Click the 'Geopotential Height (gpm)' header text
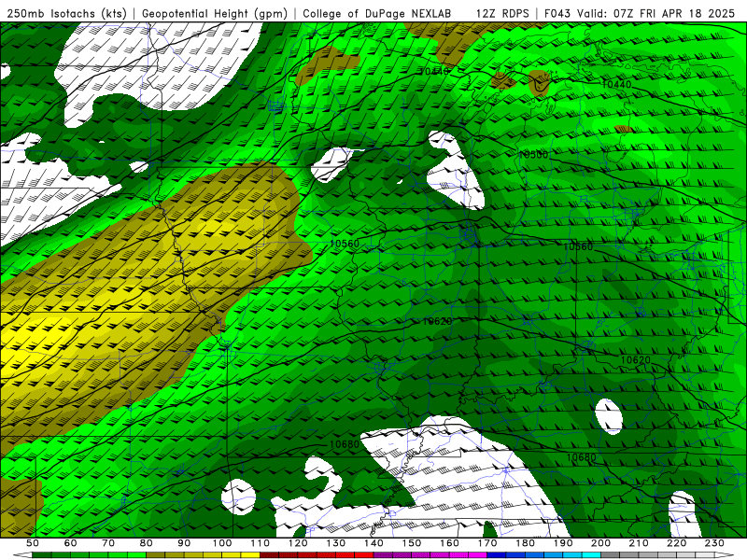This screenshot has width=747, height=560. (215, 13)
